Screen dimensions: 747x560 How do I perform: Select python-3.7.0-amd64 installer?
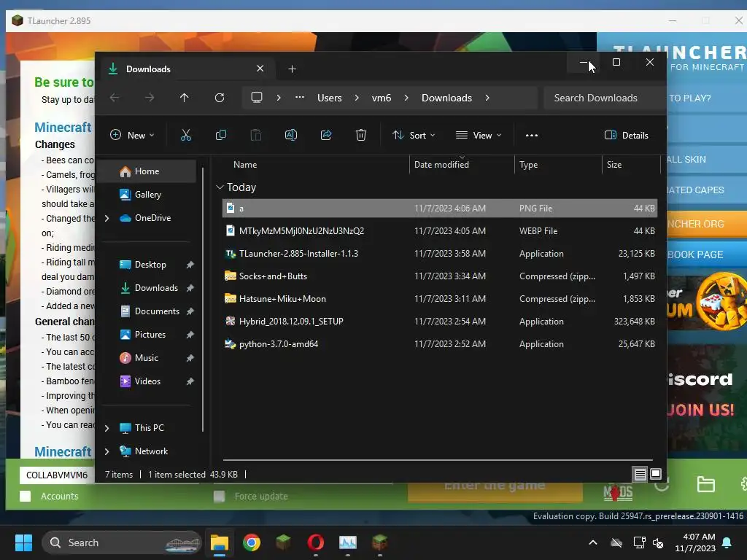pos(440,344)
